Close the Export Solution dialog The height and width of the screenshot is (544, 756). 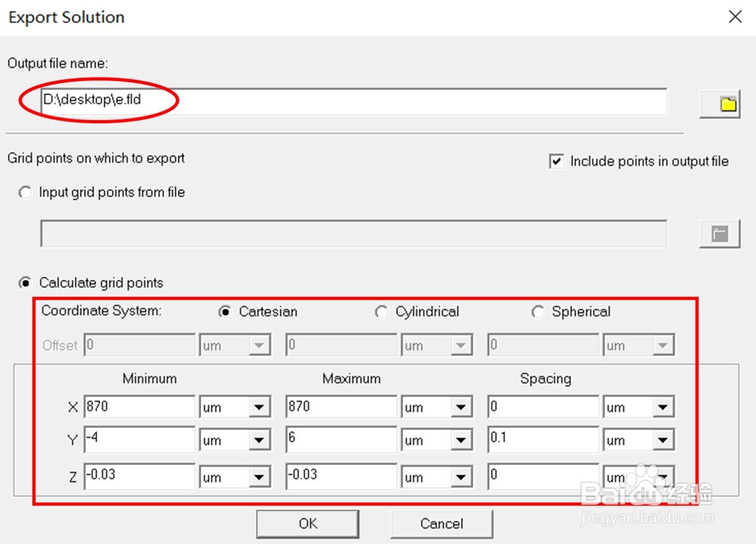coord(735,17)
